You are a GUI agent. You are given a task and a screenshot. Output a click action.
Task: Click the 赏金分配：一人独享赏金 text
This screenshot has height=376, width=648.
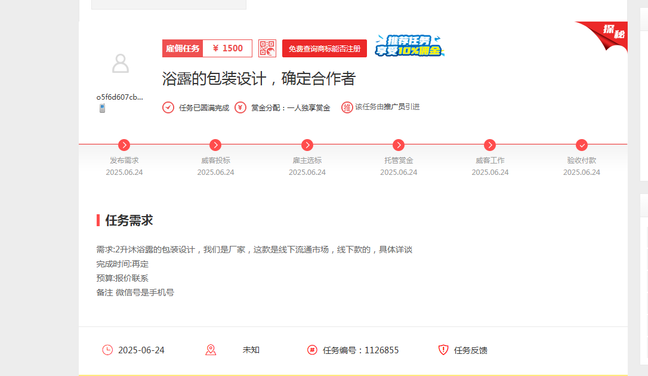(x=291, y=108)
